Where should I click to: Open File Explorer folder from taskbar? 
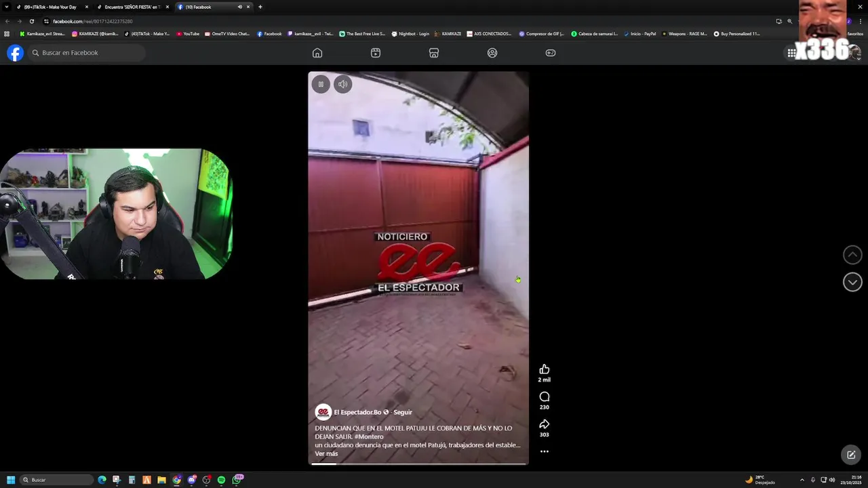point(161,480)
